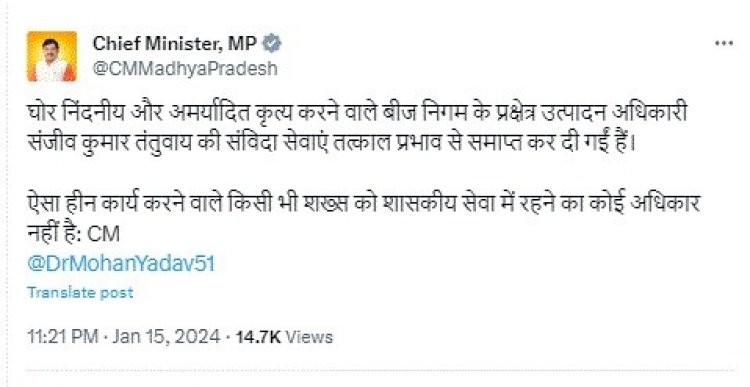Click Translate post
The height and width of the screenshot is (387, 750).
coord(80,292)
